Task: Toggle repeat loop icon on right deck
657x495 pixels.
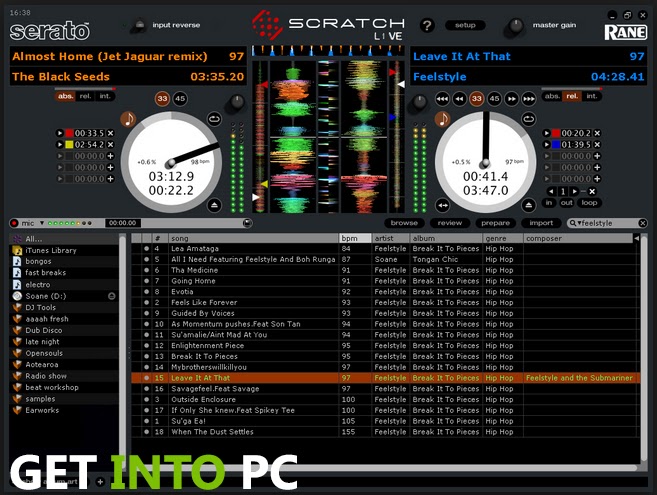Action: (529, 119)
